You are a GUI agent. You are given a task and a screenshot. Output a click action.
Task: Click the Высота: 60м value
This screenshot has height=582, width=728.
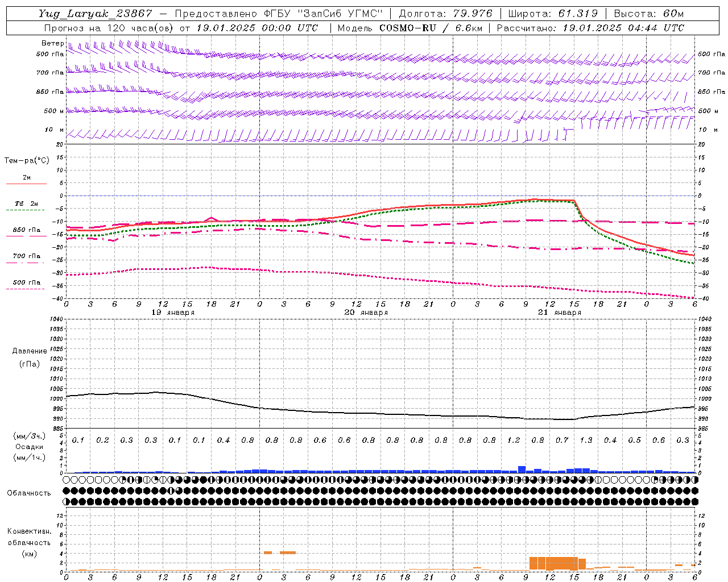649,14
